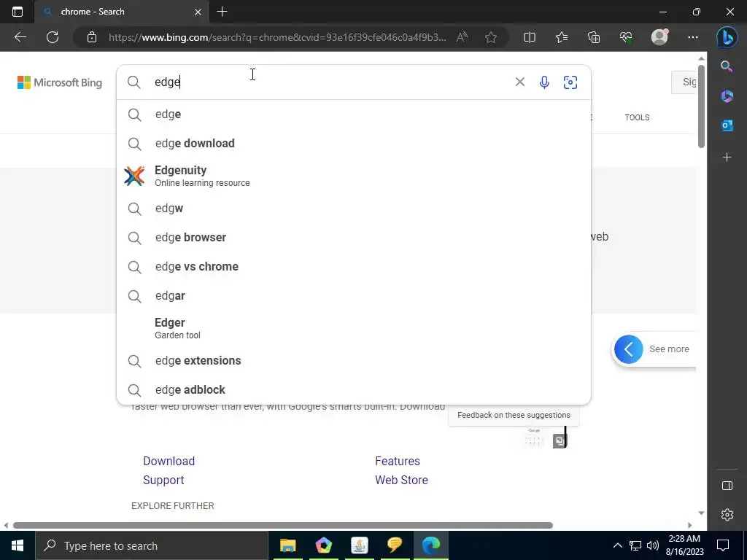Close the chrome - Search tab
747x560 pixels.
(x=198, y=12)
